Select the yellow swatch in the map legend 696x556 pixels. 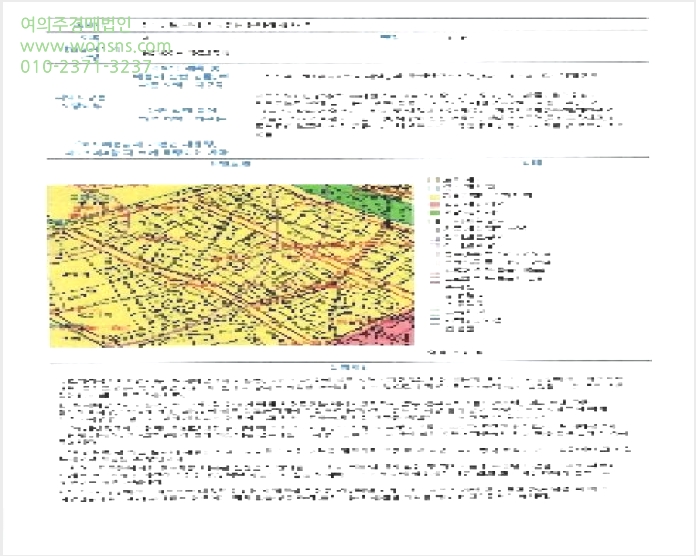[435, 196]
